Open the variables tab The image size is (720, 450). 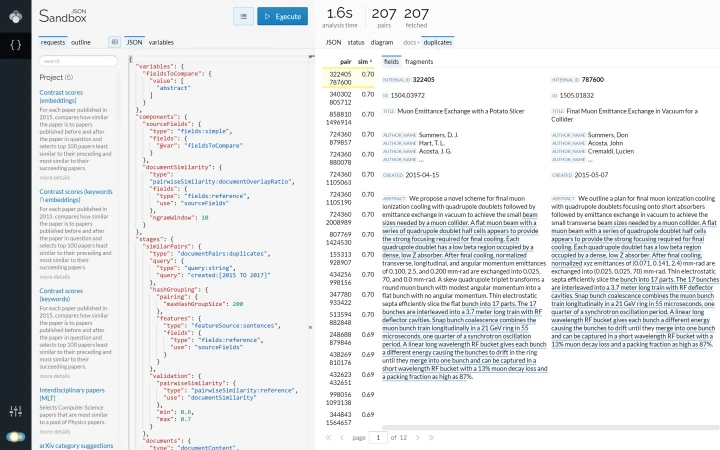click(161, 42)
